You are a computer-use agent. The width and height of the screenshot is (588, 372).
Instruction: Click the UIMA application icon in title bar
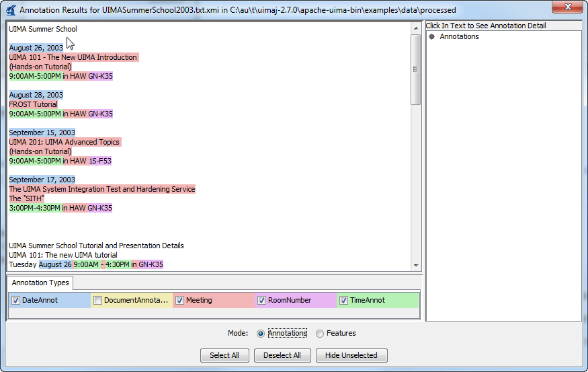click(x=11, y=10)
